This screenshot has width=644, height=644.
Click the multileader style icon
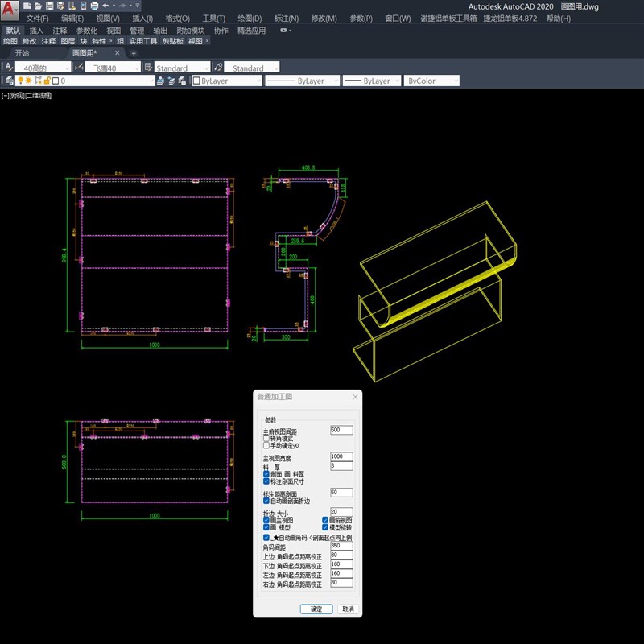point(218,67)
